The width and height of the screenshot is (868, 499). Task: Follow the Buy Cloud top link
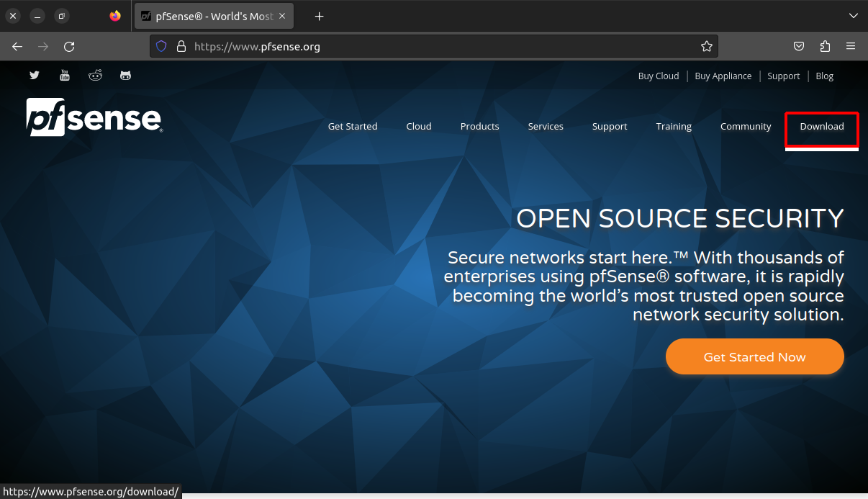tap(659, 76)
